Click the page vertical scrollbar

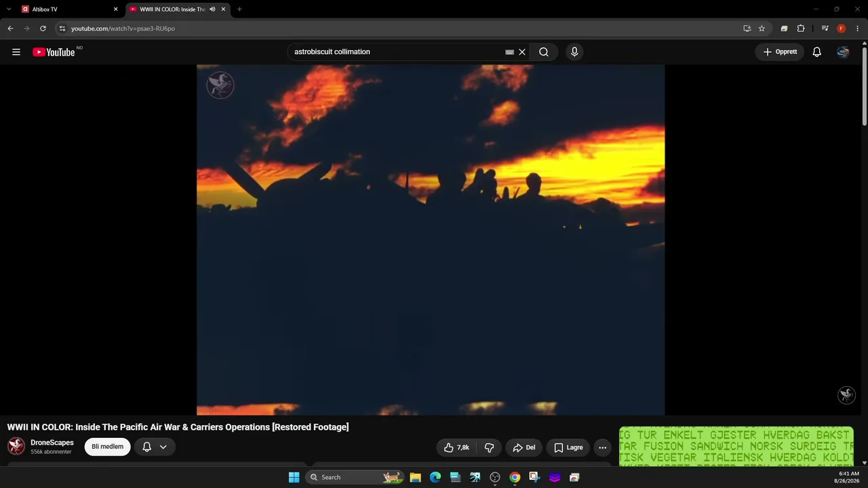(865, 85)
